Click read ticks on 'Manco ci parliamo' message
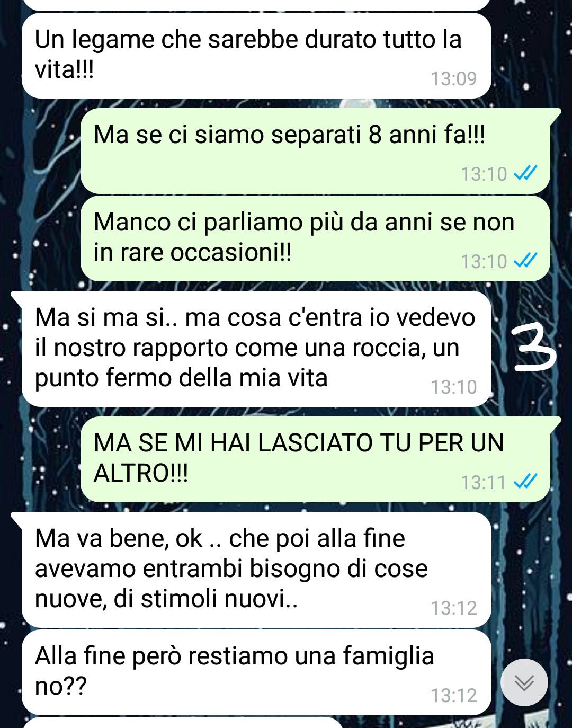 (x=526, y=260)
